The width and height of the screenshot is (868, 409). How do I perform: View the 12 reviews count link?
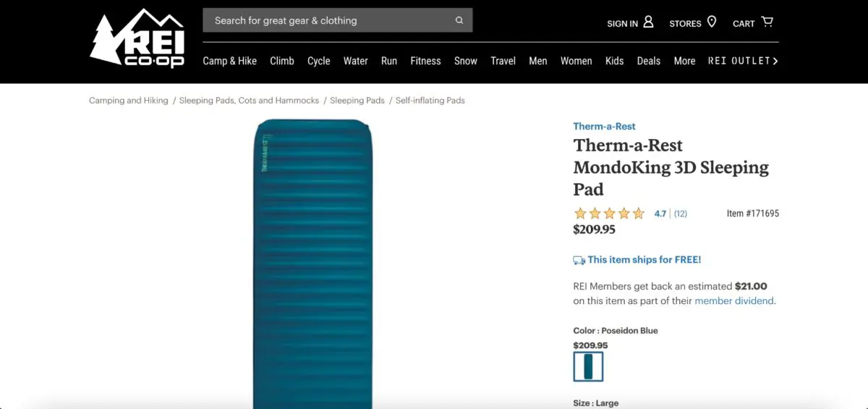(681, 214)
